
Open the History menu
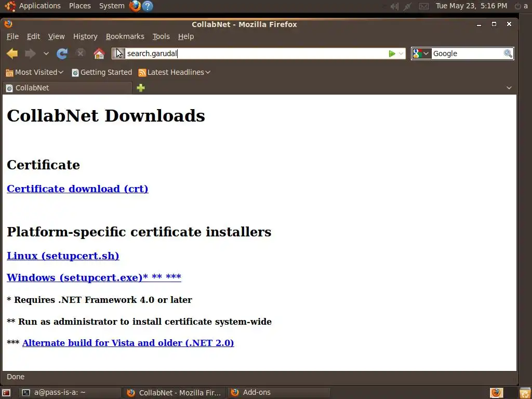[85, 36]
